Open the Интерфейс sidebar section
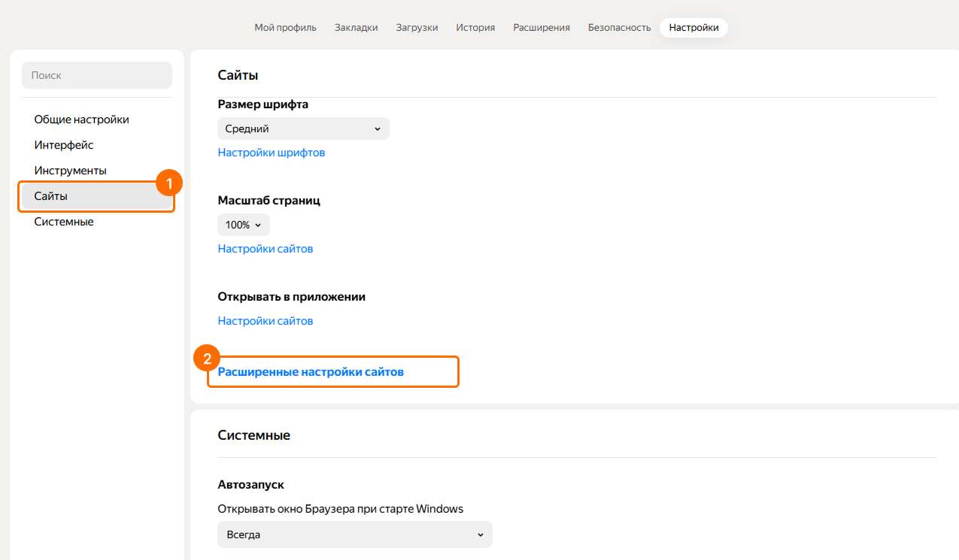 pyautogui.click(x=64, y=145)
